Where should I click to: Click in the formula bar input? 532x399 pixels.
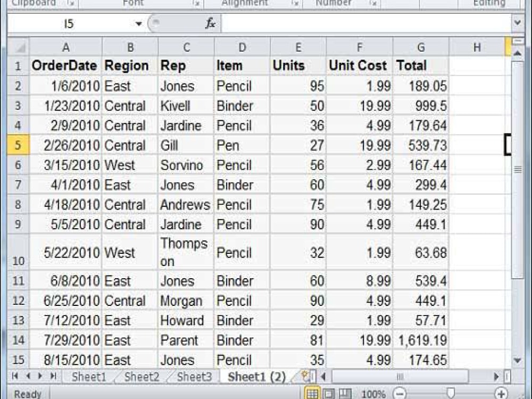pyautogui.click(x=367, y=23)
